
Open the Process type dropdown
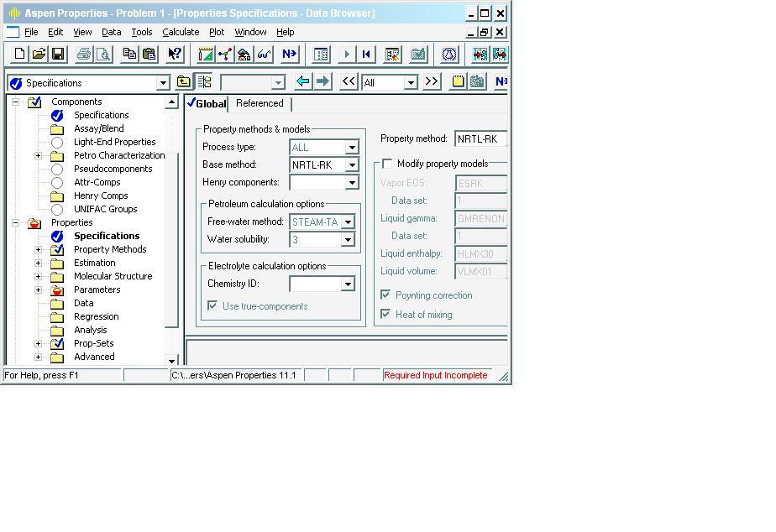(x=352, y=148)
